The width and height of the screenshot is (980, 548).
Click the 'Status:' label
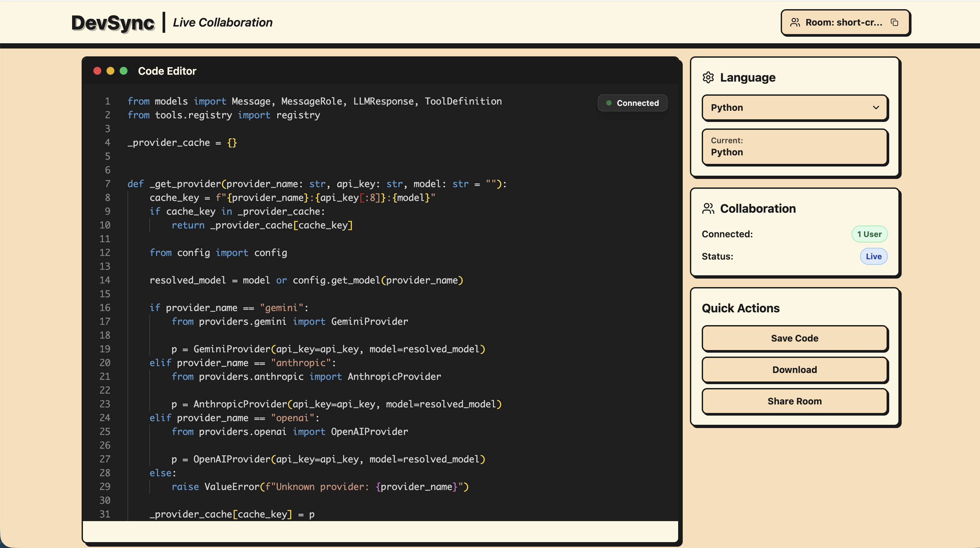717,257
